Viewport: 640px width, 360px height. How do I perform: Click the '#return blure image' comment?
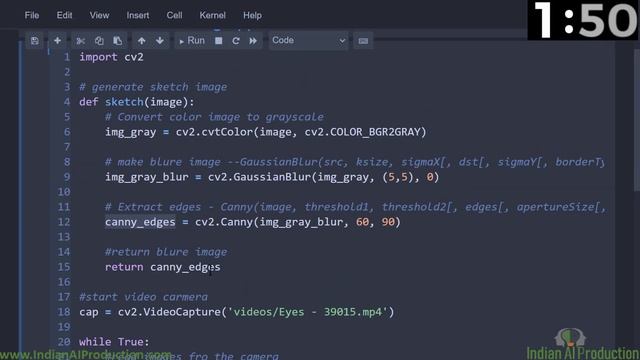coord(166,252)
